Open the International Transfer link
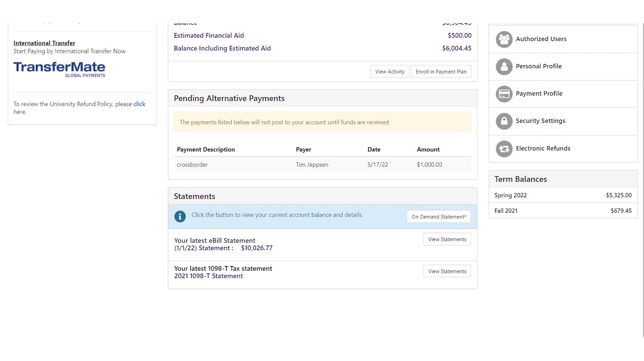Viewport: 644px width, 361px height. pyautogui.click(x=44, y=43)
